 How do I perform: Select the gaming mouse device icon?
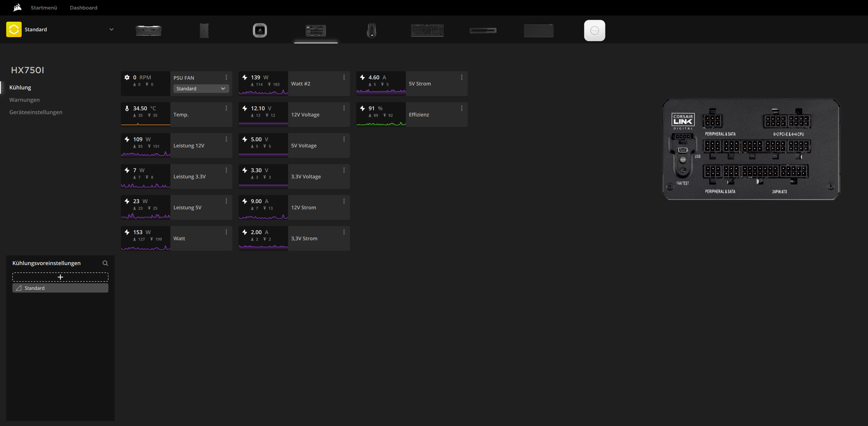click(371, 30)
